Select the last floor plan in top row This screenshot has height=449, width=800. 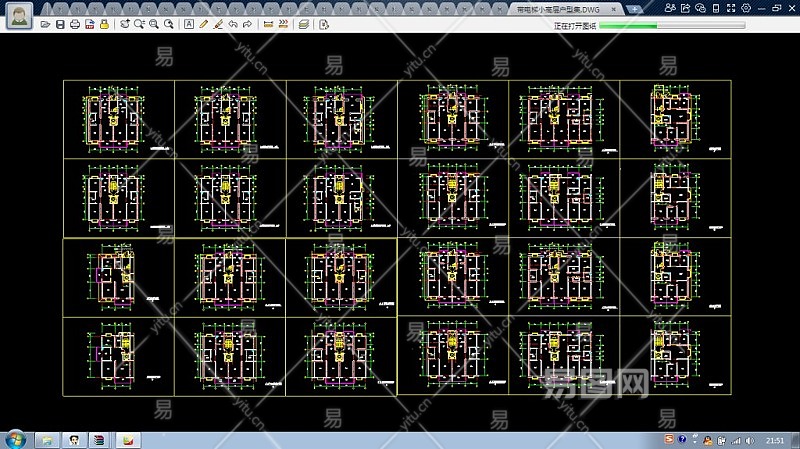pyautogui.click(x=676, y=119)
